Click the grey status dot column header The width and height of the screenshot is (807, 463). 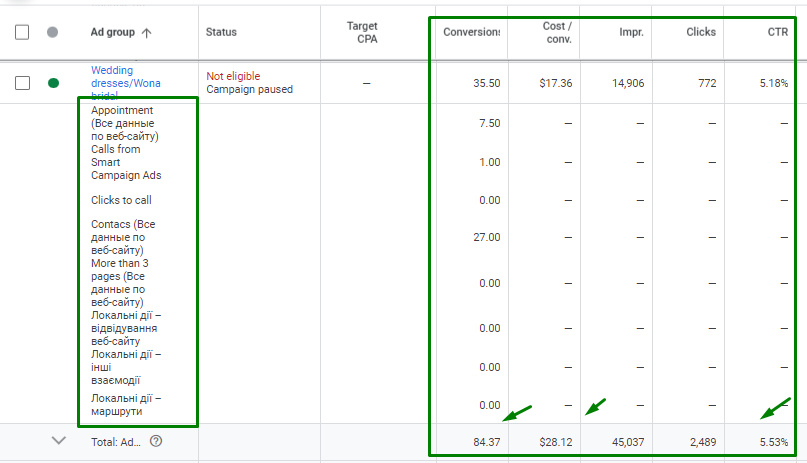tap(52, 32)
